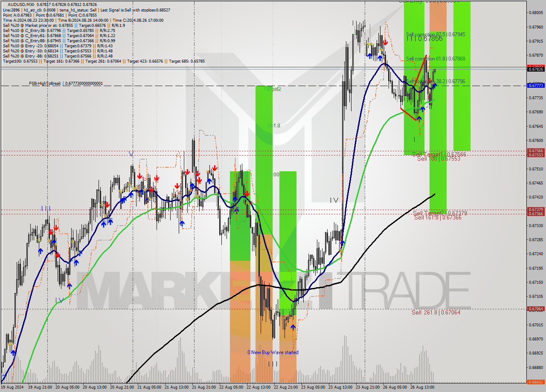Click the 0.66970 price axis label
The width and height of the screenshot is (546, 392).
[536, 339]
